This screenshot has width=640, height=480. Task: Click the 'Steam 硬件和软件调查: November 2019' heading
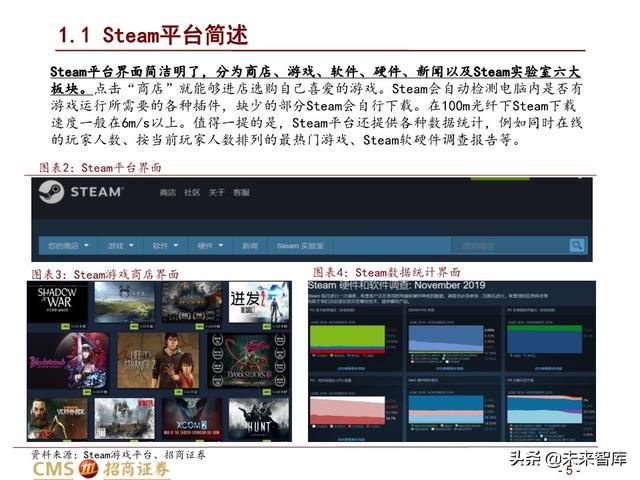coord(397,285)
